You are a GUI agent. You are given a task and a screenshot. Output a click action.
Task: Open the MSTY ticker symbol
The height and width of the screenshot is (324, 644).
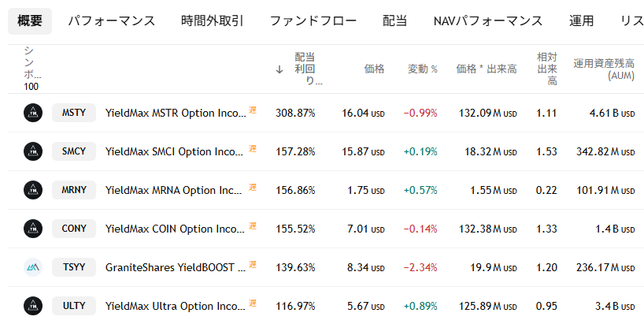coord(74,113)
